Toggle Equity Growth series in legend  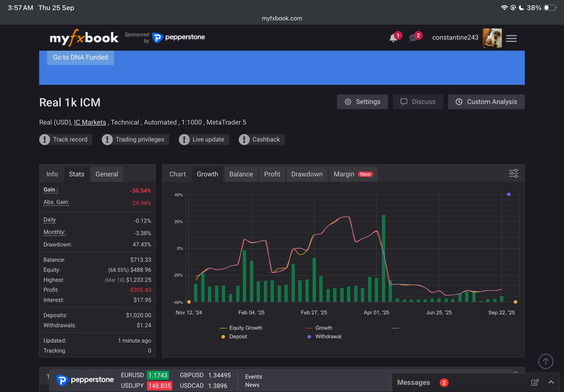(245, 328)
